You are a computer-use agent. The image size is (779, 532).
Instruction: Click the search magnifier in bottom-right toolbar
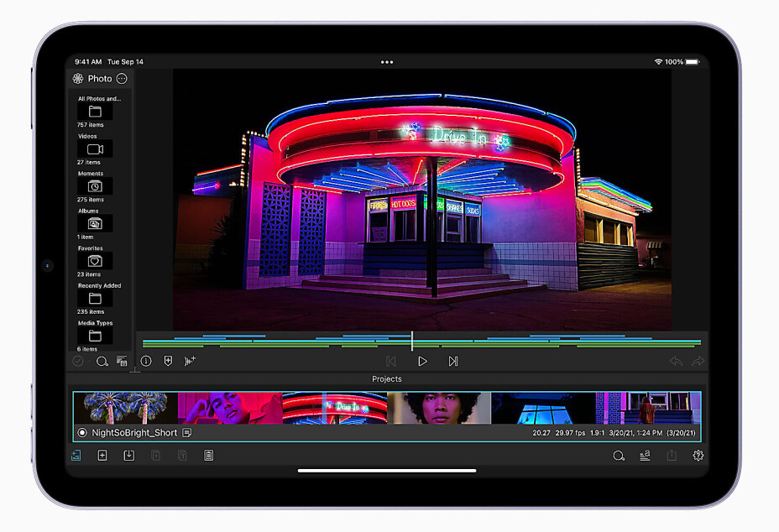pos(619,456)
